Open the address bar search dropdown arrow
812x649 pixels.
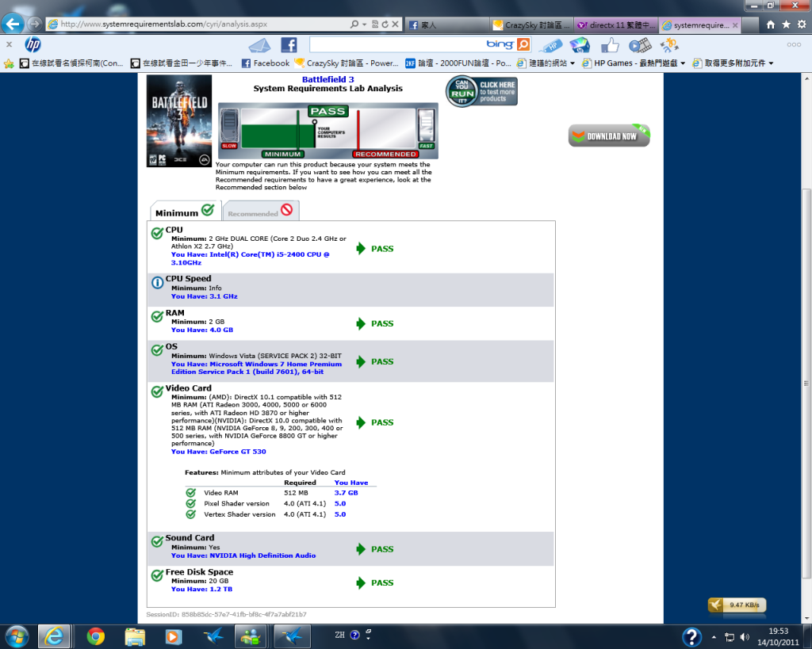pos(362,25)
